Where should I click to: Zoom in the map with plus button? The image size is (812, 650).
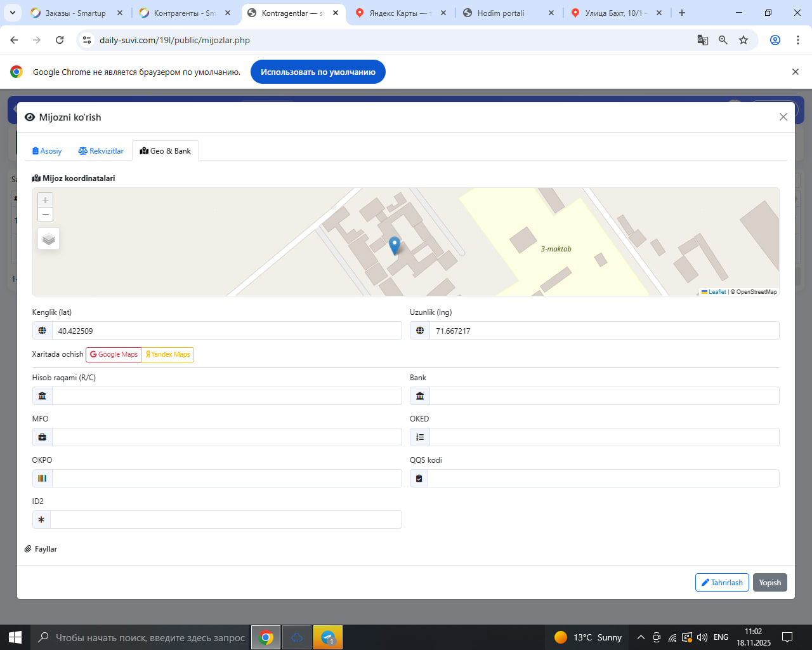click(45, 200)
